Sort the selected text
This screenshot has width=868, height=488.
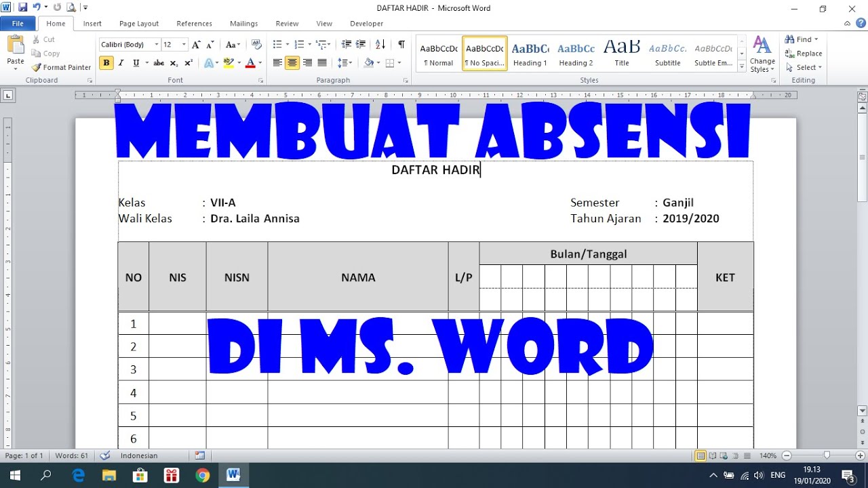[380, 45]
